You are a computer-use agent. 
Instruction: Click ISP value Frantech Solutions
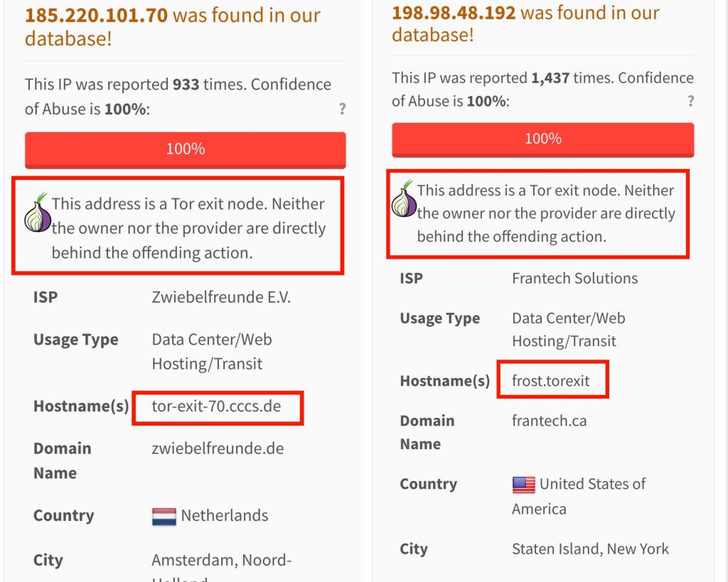pyautogui.click(x=574, y=279)
